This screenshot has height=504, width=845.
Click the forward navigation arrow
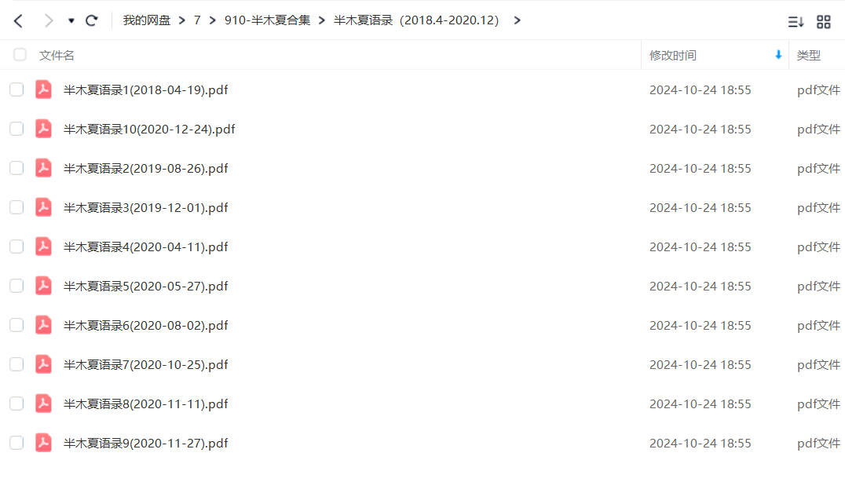coord(49,21)
